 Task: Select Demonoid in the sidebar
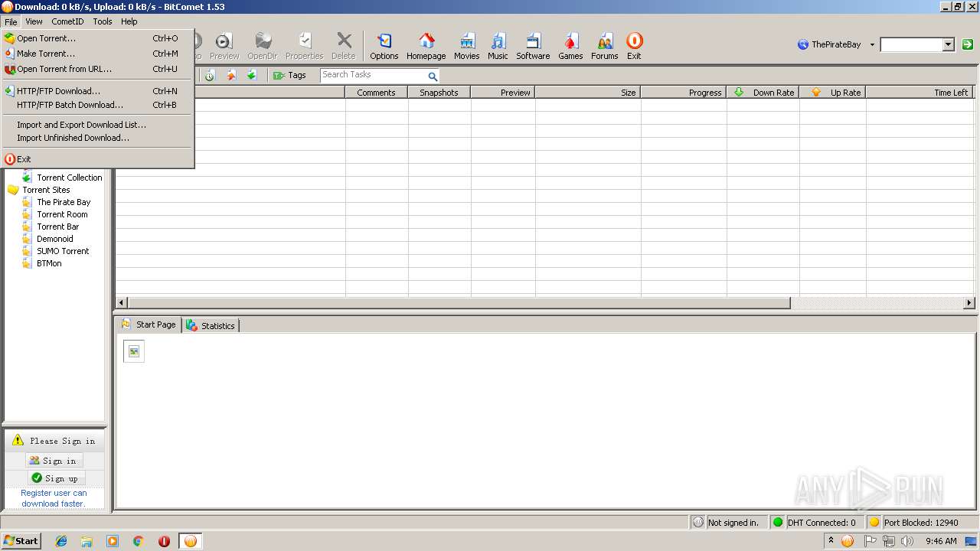[x=55, y=239]
